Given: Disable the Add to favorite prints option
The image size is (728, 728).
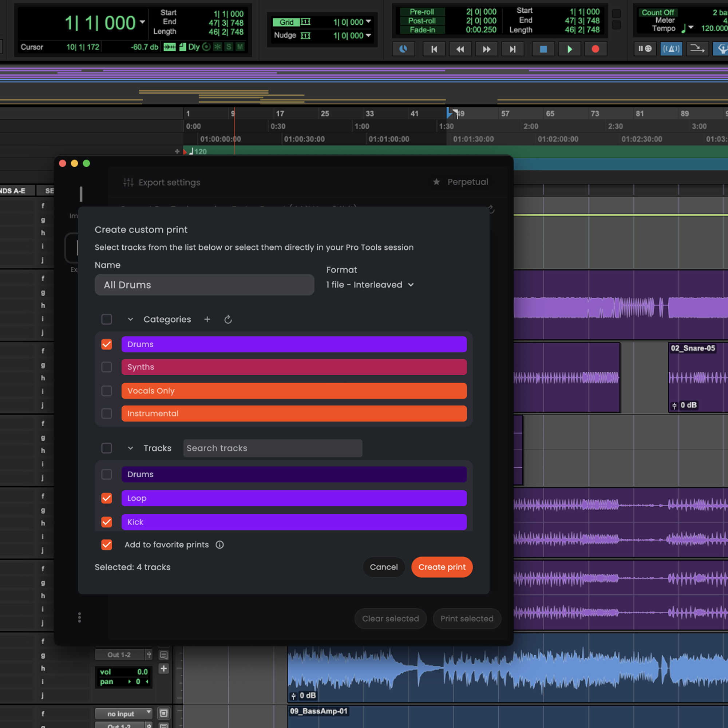Looking at the screenshot, I should (x=107, y=545).
